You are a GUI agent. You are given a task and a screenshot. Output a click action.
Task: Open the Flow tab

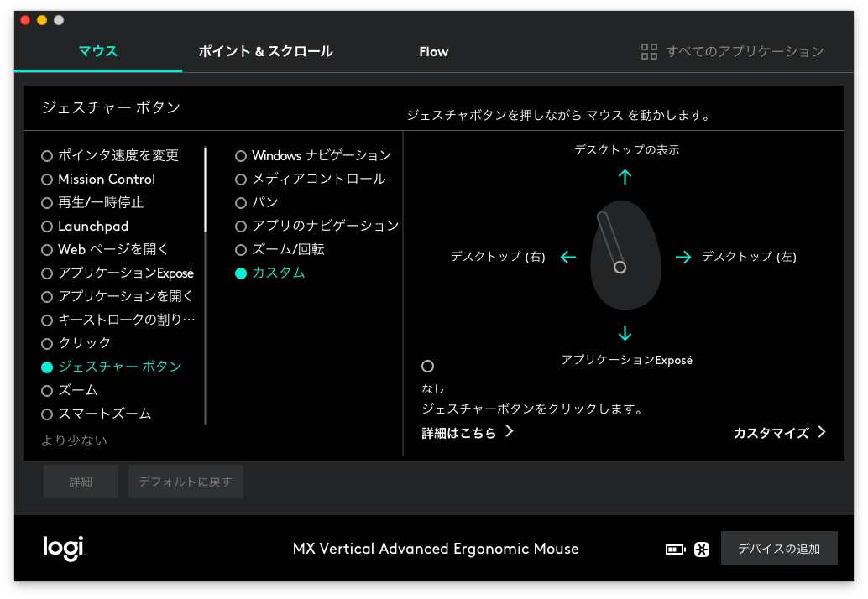(x=433, y=51)
